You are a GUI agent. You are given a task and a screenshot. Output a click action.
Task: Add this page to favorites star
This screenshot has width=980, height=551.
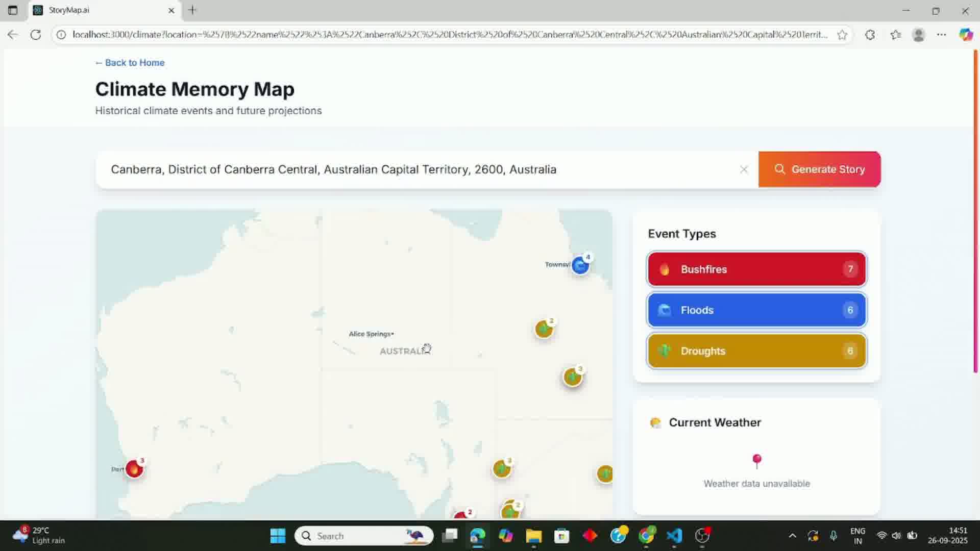coord(842,35)
